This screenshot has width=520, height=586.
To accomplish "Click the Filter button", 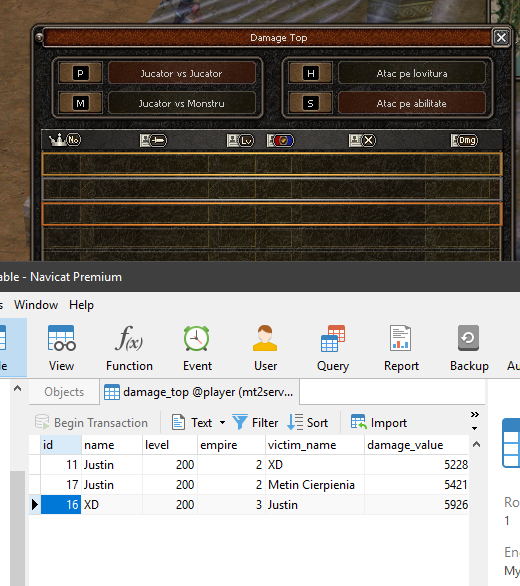I will click(x=255, y=423).
